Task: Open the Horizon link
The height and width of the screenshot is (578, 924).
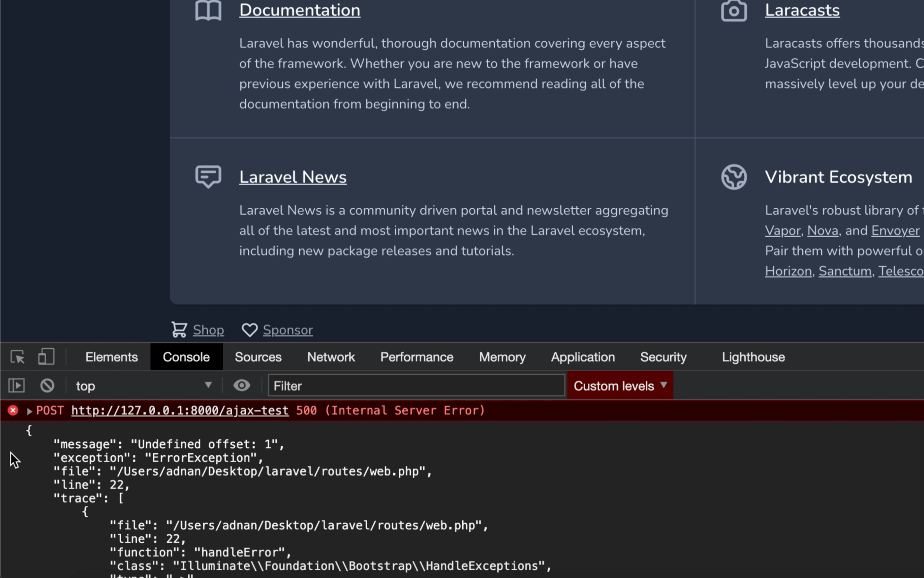Action: (x=788, y=271)
